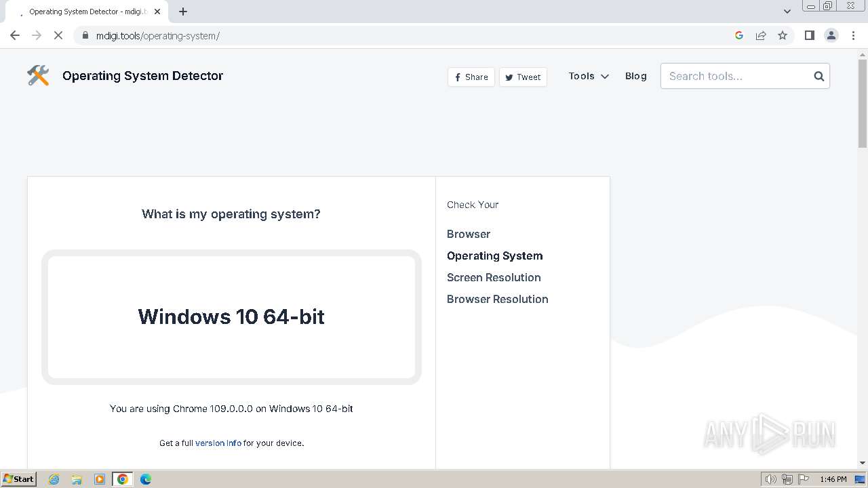The image size is (868, 488).
Task: Click the magnifier search icon
Action: tap(818, 76)
